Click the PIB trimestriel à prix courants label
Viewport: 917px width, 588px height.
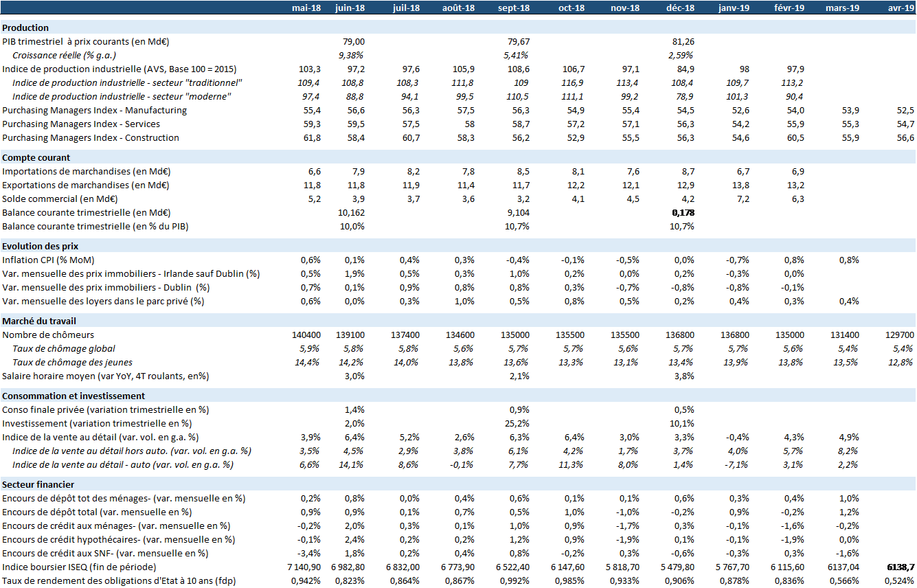click(86, 42)
